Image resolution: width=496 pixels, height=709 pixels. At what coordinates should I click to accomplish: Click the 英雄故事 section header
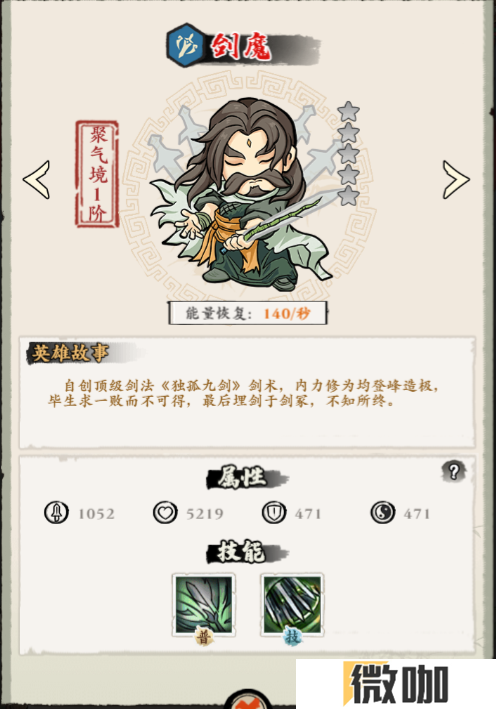[x=70, y=353]
